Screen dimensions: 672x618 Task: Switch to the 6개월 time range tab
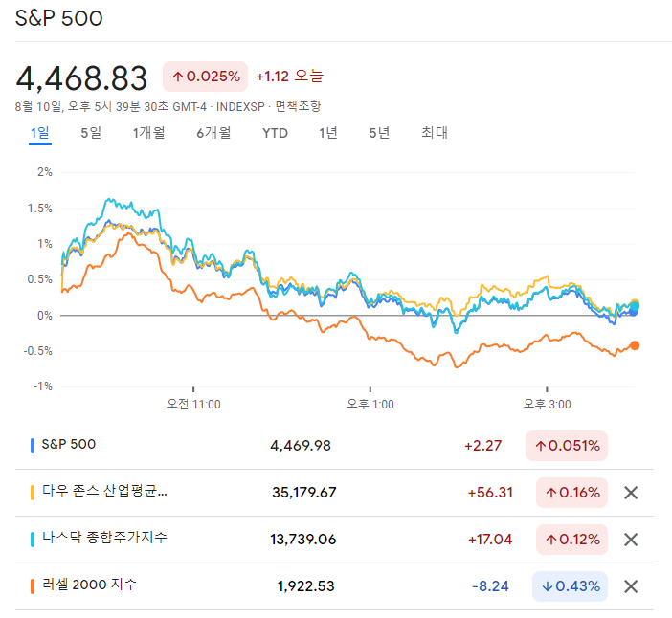tap(213, 133)
